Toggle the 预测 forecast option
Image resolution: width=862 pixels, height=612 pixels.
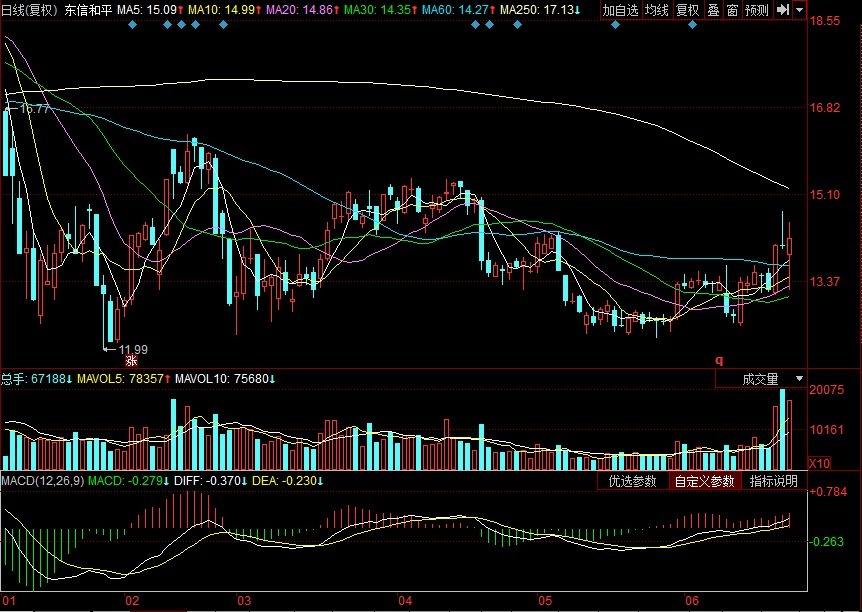point(757,10)
